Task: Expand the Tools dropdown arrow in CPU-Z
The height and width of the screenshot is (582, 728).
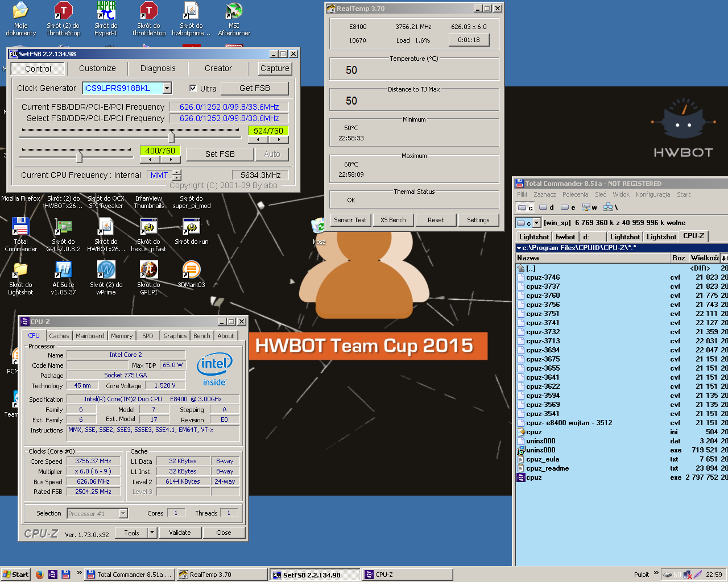Action: pyautogui.click(x=152, y=533)
